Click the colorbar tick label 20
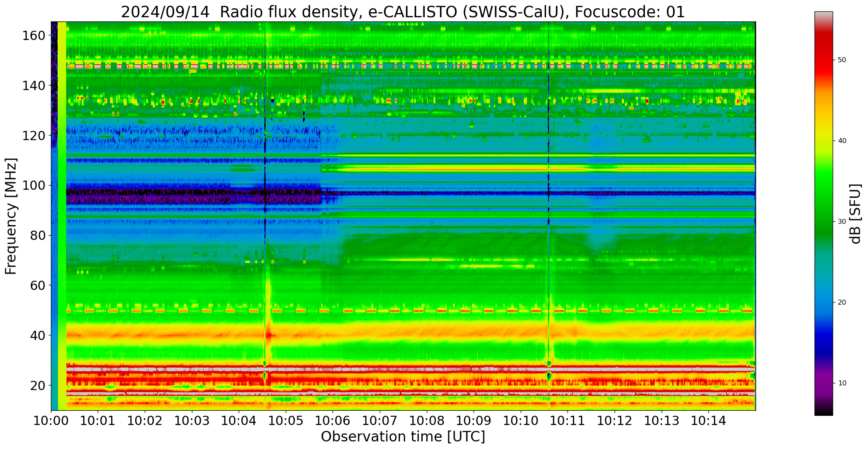 point(841,303)
